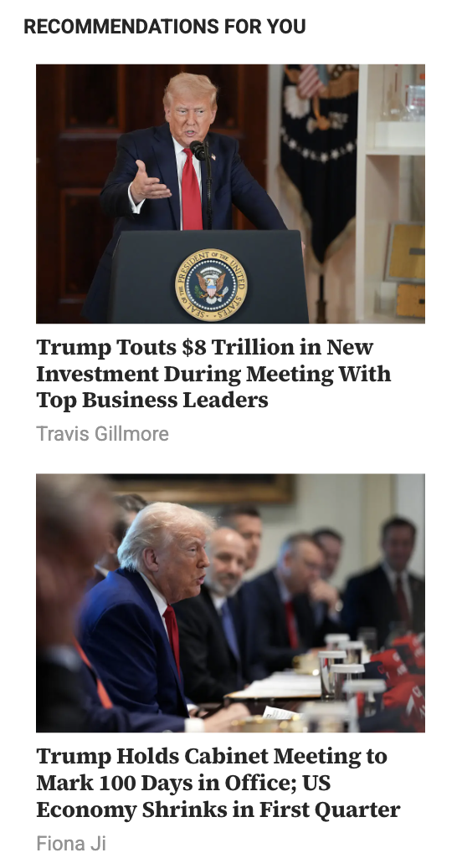
Task: View author Fiona Ji's profile
Action: click(x=71, y=843)
